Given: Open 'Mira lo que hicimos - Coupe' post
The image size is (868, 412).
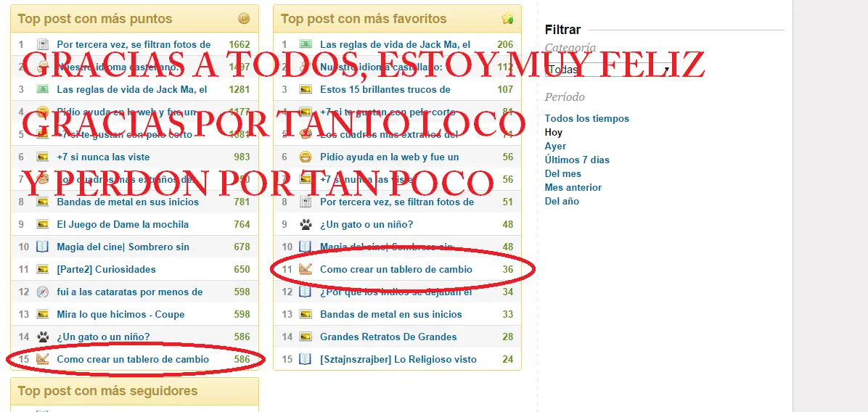Looking at the screenshot, I should coord(120,314).
